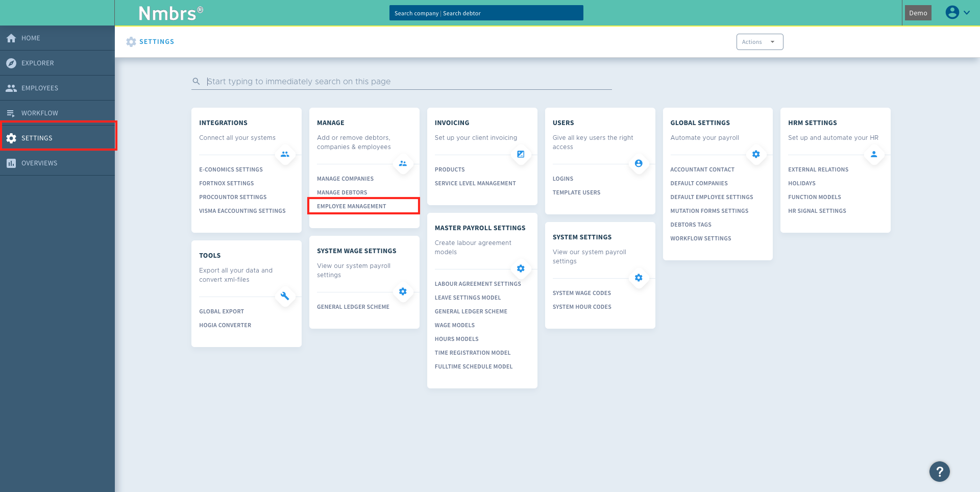The height and width of the screenshot is (492, 980).
Task: Click the Integrations card people icon
Action: click(x=285, y=154)
